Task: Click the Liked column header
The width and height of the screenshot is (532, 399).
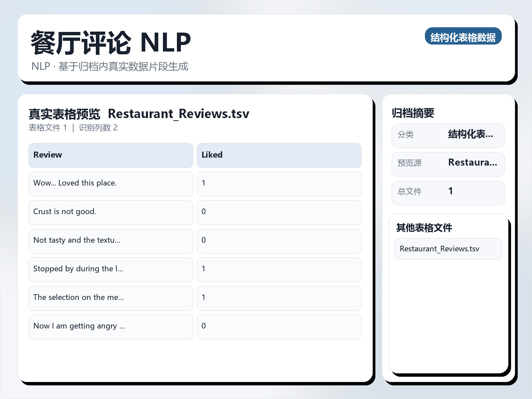Action: (212, 155)
